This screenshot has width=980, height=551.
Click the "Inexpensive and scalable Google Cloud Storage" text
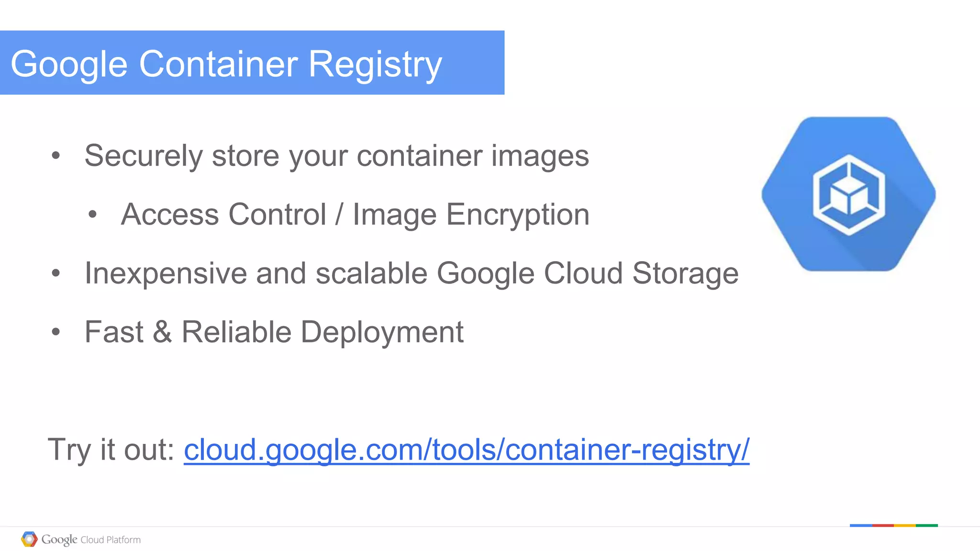412,273
